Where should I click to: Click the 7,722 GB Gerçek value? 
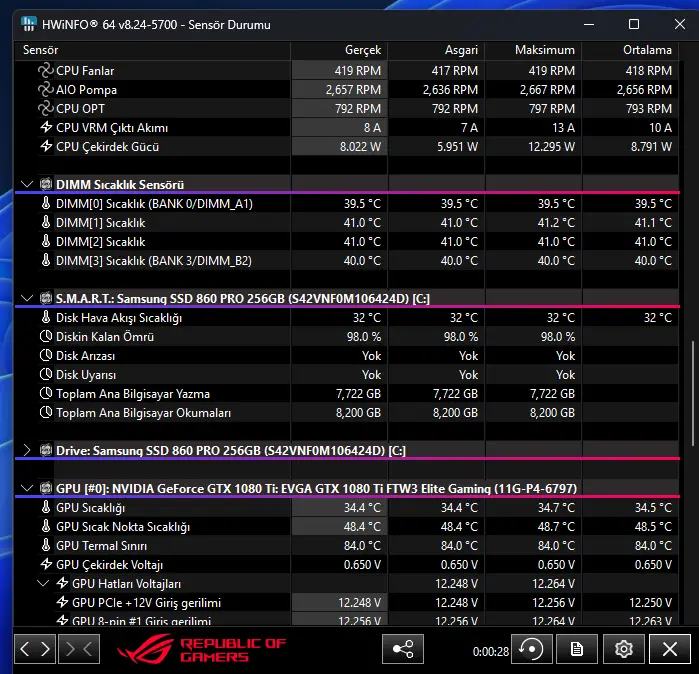pos(358,394)
